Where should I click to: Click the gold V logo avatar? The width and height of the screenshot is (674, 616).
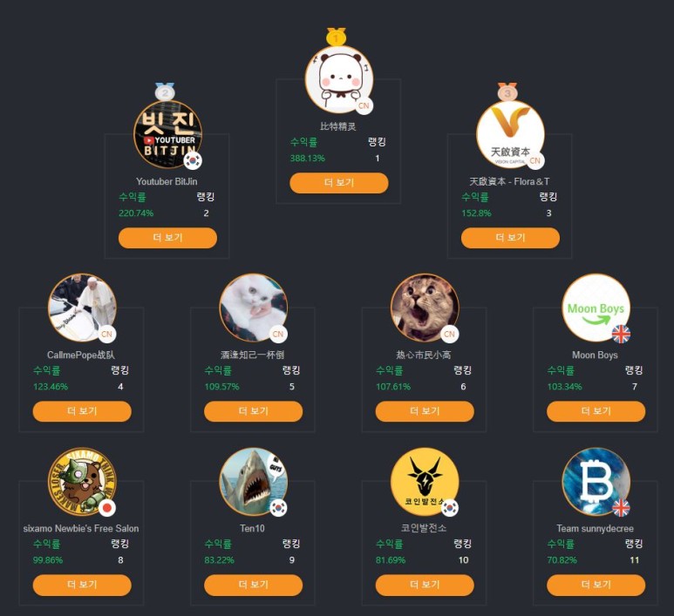tap(510, 134)
